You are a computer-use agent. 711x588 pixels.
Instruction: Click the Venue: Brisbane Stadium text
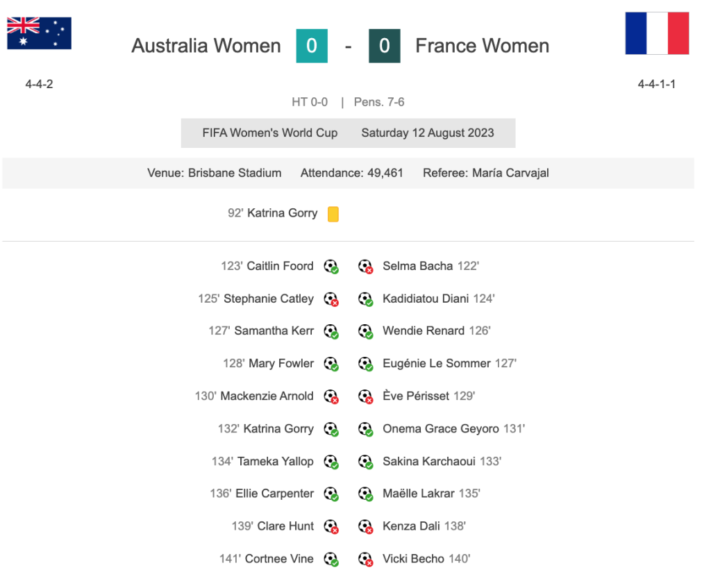[x=214, y=173]
